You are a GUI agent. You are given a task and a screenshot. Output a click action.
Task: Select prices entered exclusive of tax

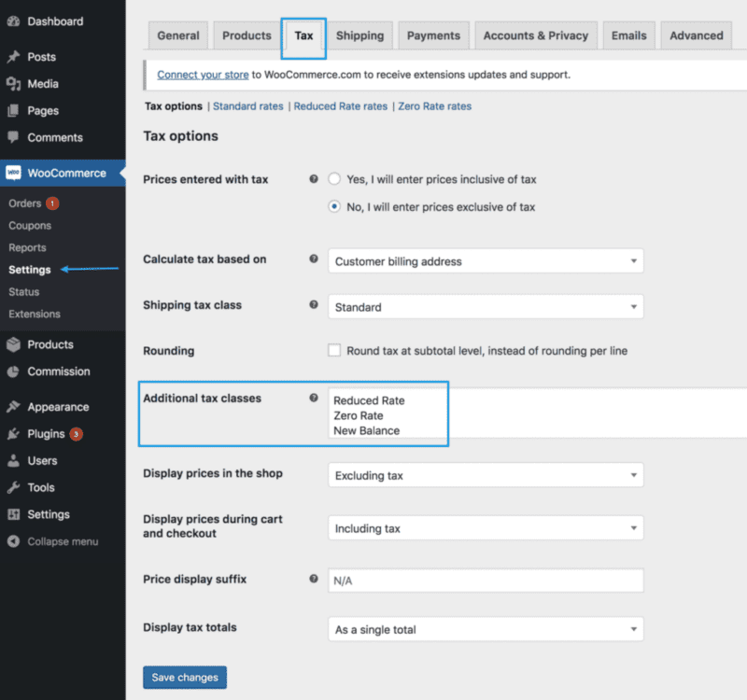click(x=333, y=206)
